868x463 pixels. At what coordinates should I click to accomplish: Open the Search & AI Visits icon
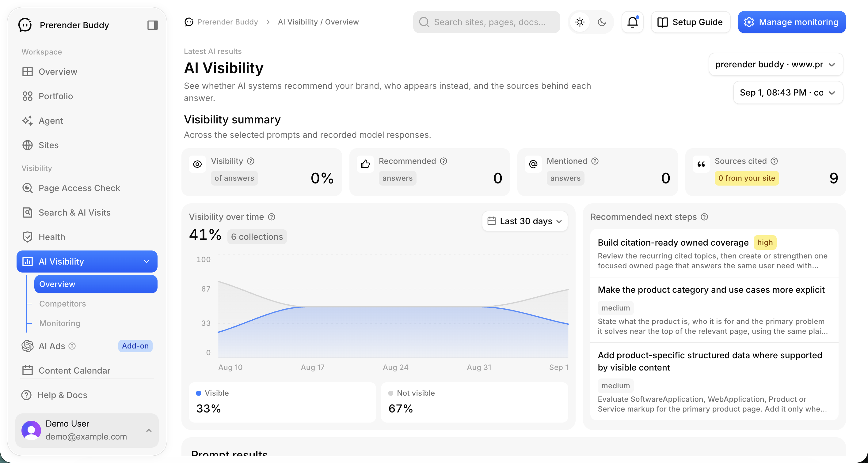[27, 213]
